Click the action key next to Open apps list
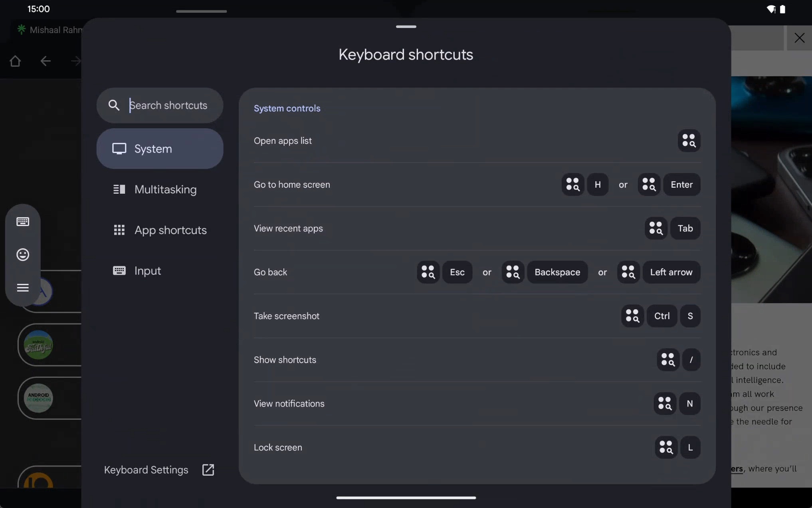 tap(689, 141)
